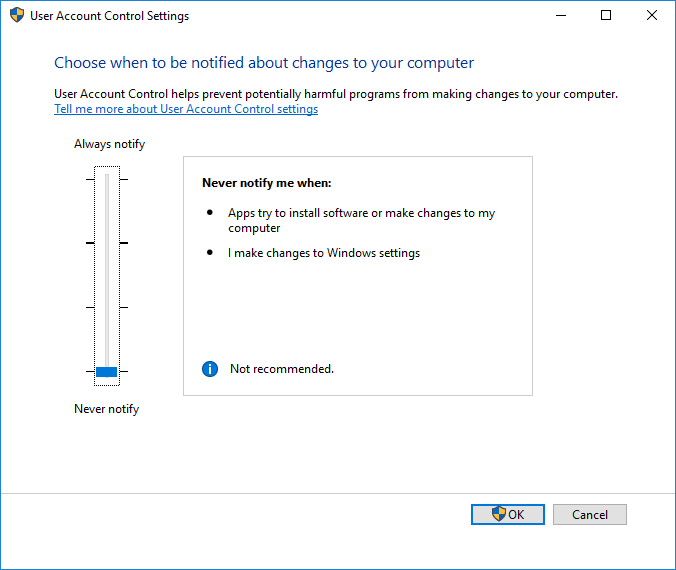Click the 'Choose when to be notified' heading

click(x=264, y=63)
